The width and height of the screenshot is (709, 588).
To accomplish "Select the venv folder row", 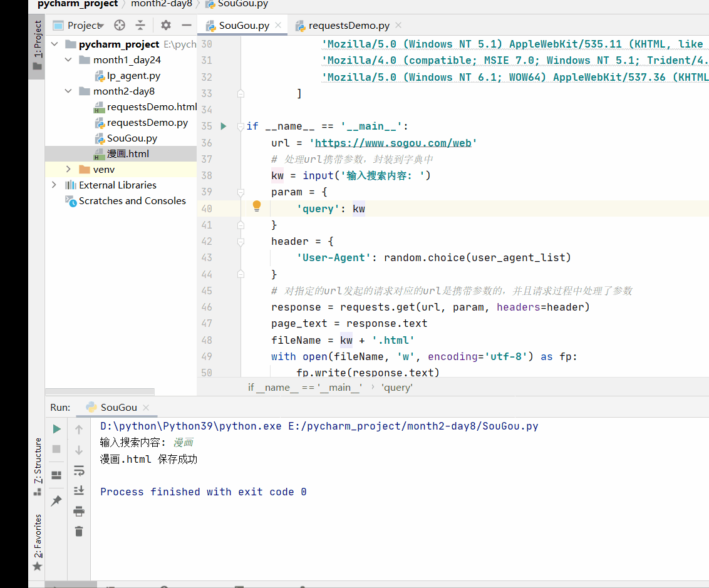I will (x=121, y=170).
